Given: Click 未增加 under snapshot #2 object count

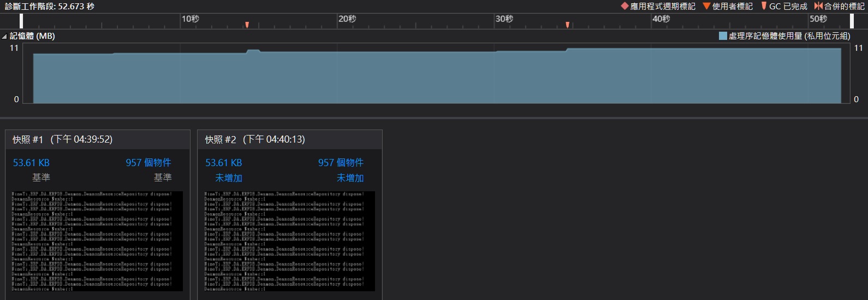Looking at the screenshot, I should pos(350,178).
